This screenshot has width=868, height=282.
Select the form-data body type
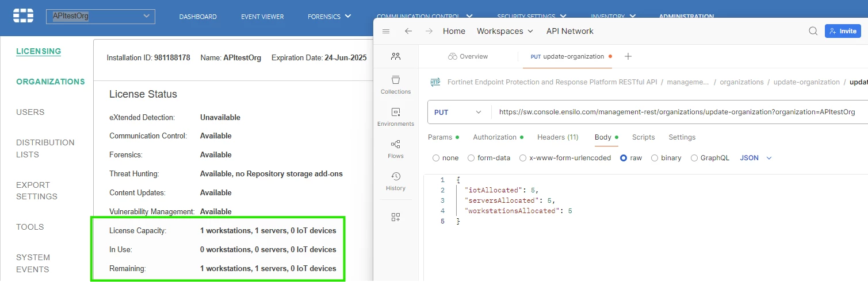[489, 158]
